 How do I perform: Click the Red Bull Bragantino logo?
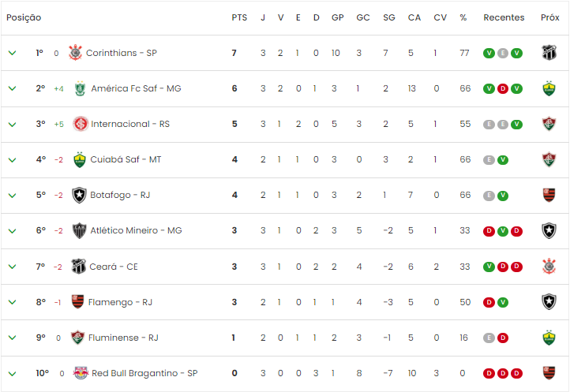coord(81,373)
